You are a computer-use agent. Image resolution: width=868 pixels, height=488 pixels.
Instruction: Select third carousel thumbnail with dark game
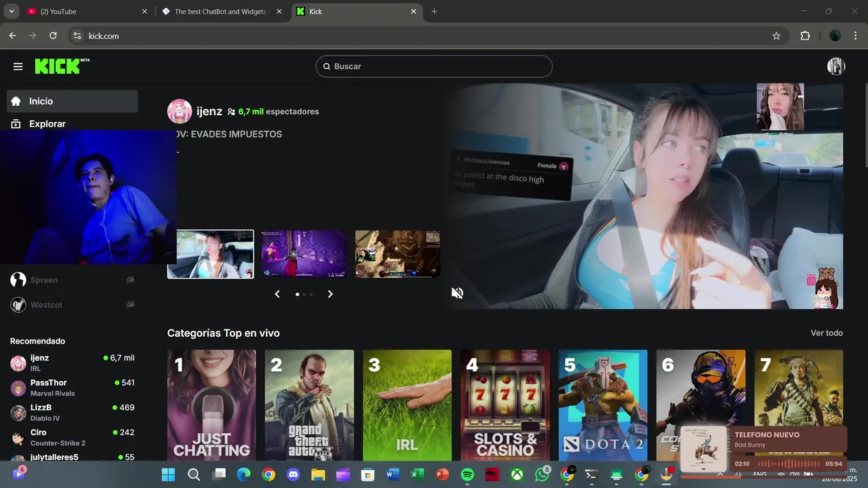[x=397, y=254]
